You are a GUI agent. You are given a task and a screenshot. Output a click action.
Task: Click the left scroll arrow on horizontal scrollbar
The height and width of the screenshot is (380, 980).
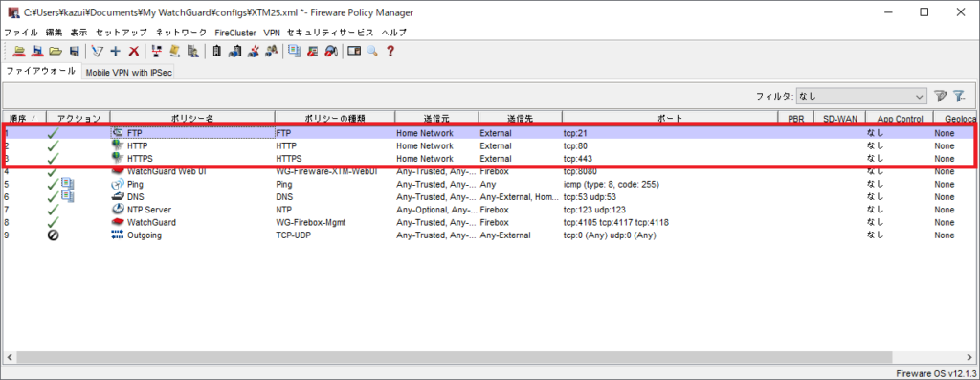click(x=10, y=357)
